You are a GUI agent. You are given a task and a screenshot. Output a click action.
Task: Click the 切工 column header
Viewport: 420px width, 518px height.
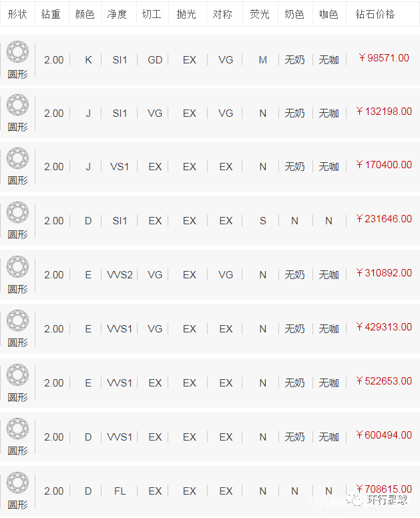(152, 14)
